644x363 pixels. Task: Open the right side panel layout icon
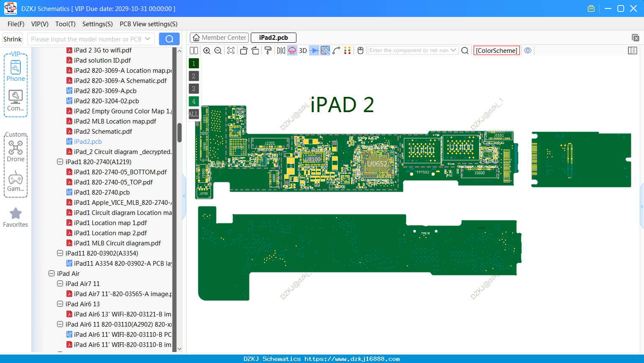[633, 51]
